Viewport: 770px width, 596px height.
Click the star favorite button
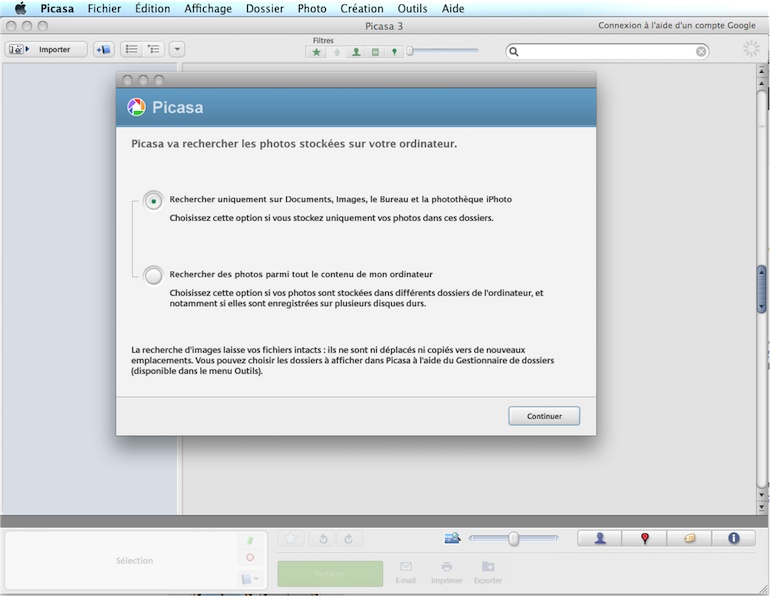click(x=291, y=539)
